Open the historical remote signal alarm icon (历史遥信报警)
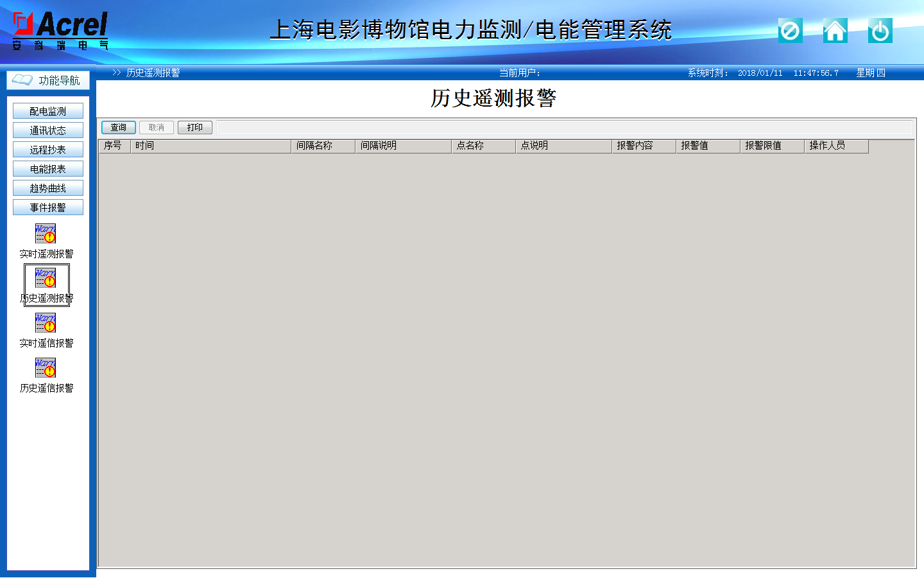Image resolution: width=924 pixels, height=578 pixels. click(x=46, y=367)
